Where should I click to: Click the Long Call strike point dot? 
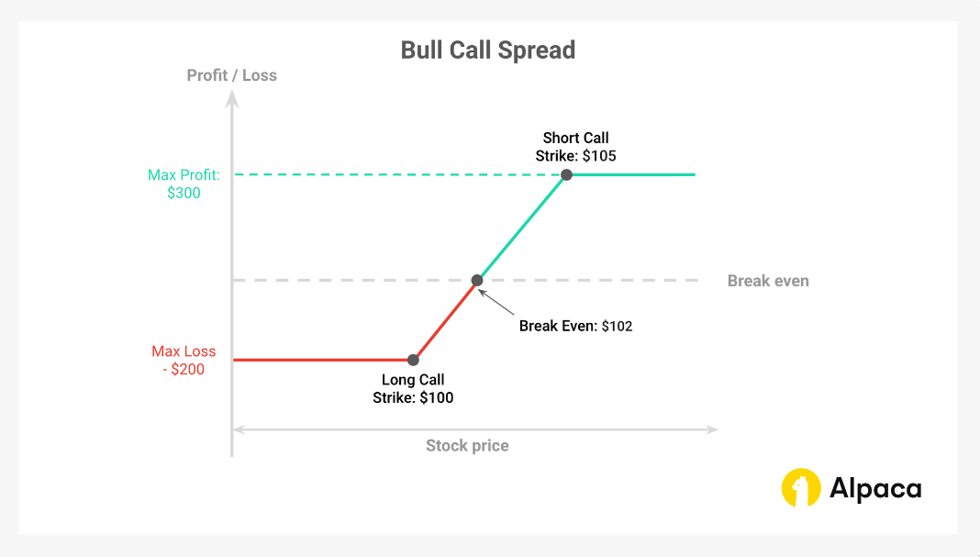[x=413, y=360]
